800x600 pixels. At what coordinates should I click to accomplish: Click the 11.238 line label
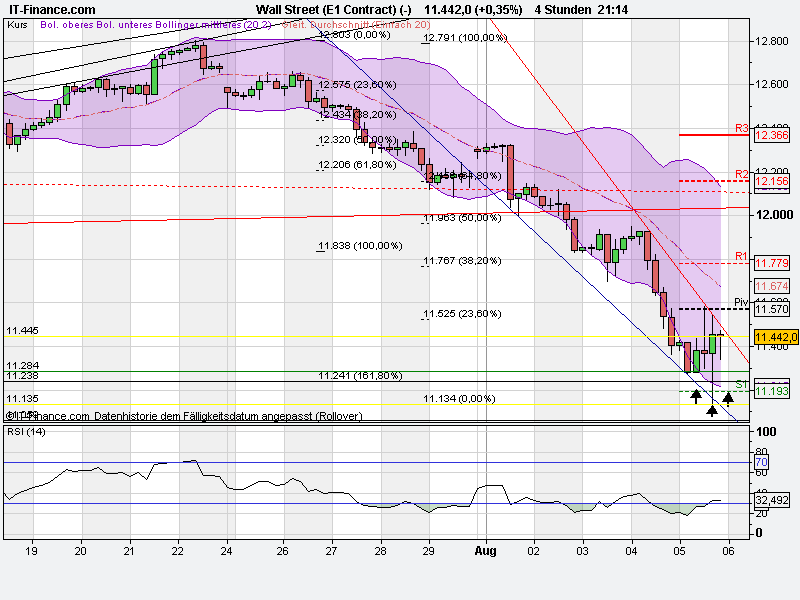point(22,376)
